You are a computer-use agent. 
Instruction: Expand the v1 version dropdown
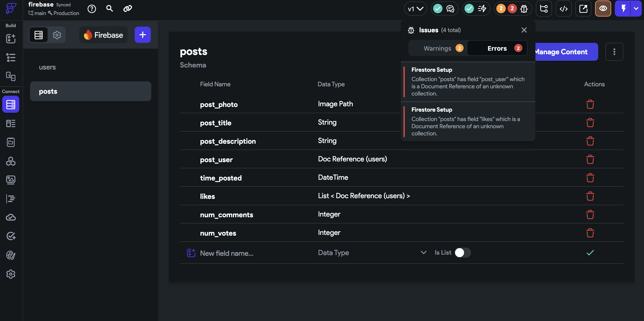pos(415,9)
